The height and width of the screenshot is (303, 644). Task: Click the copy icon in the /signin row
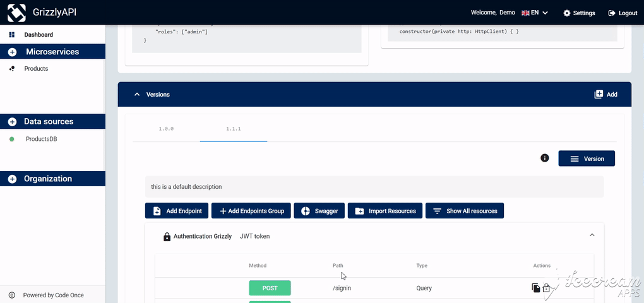point(536,288)
